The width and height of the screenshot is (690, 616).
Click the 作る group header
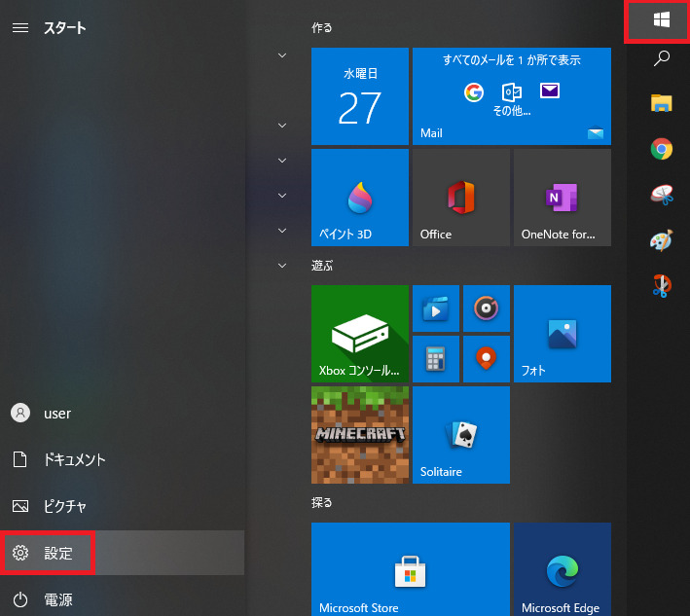tap(322, 27)
